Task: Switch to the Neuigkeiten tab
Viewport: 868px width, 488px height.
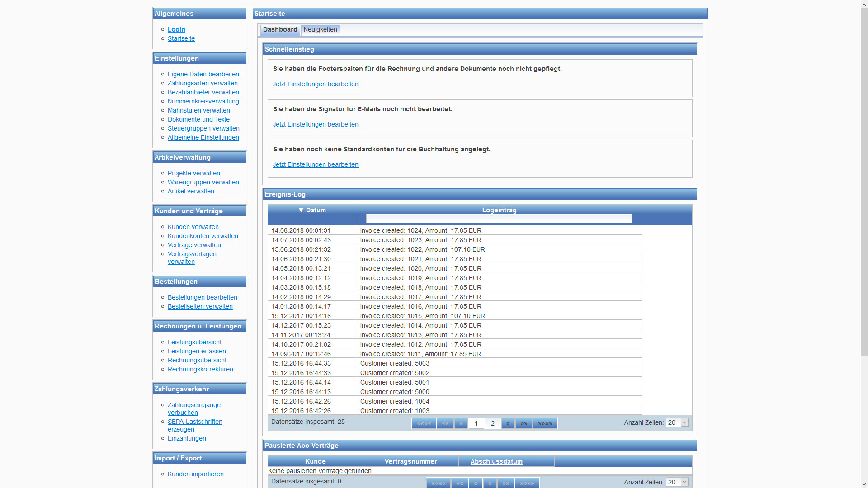Action: (x=320, y=29)
